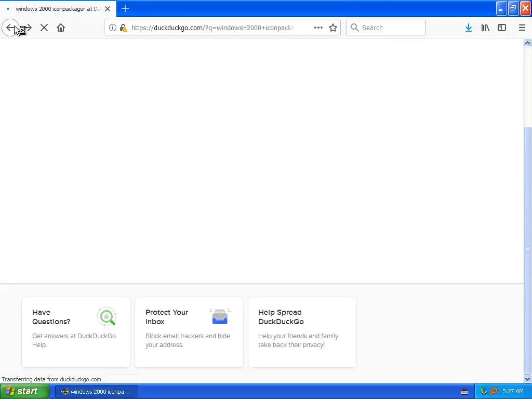This screenshot has height=399, width=532.
Task: Close the windows 2000 iconpackager tab
Action: pyautogui.click(x=108, y=9)
